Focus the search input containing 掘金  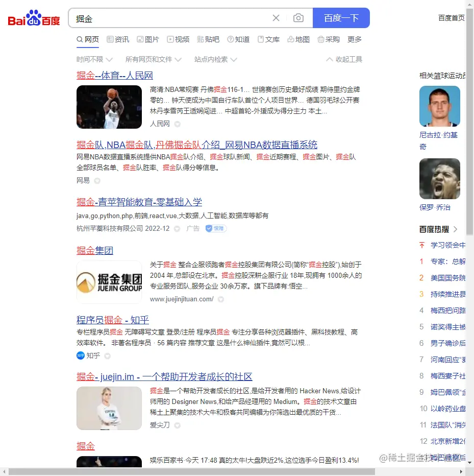[171, 19]
